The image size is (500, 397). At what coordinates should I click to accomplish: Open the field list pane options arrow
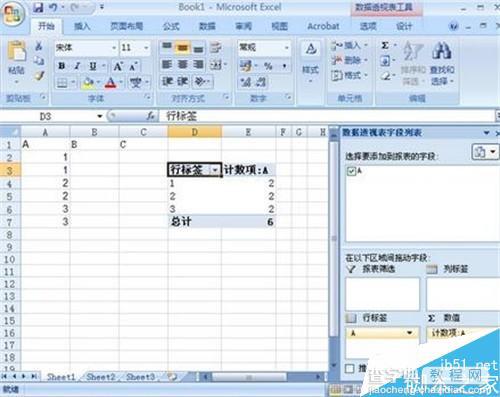click(x=487, y=133)
